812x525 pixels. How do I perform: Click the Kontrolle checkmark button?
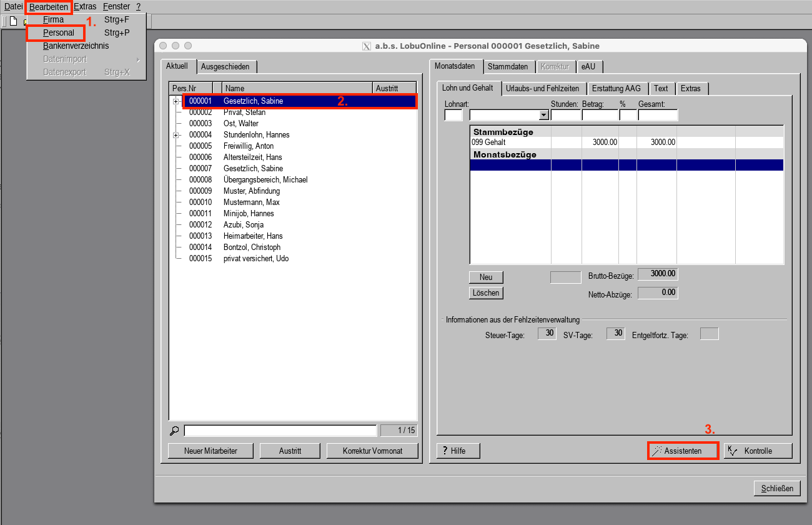758,451
